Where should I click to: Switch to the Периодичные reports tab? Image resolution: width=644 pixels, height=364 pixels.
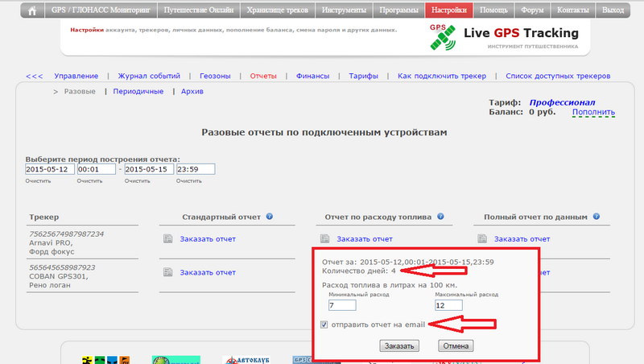(x=138, y=92)
